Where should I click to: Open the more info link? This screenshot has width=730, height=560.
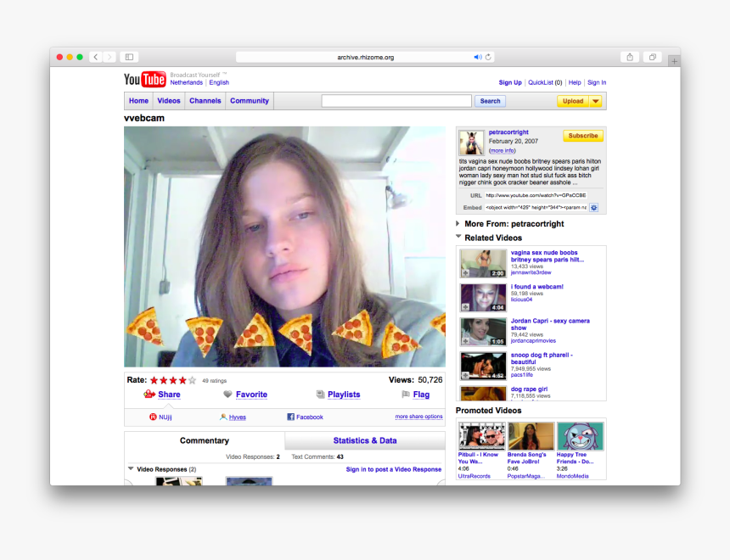click(x=503, y=150)
